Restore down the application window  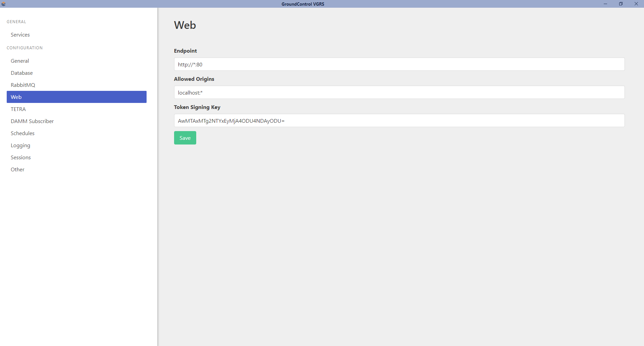point(621,4)
